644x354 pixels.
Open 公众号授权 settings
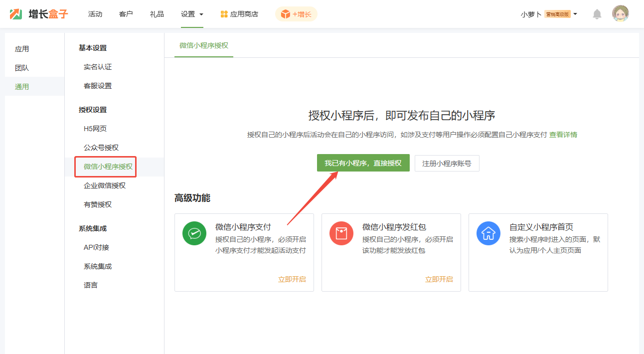click(101, 148)
